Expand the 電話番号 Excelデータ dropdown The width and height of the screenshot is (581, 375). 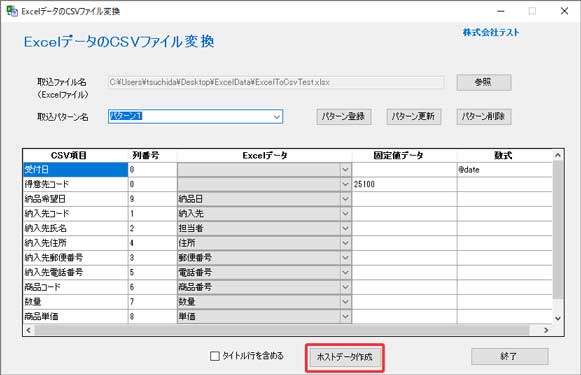coord(345,272)
